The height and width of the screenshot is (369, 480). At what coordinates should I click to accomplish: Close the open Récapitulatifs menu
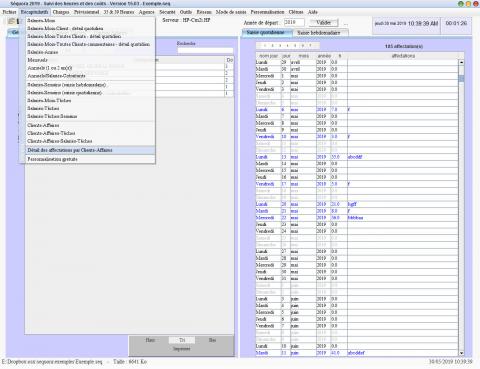(34, 12)
